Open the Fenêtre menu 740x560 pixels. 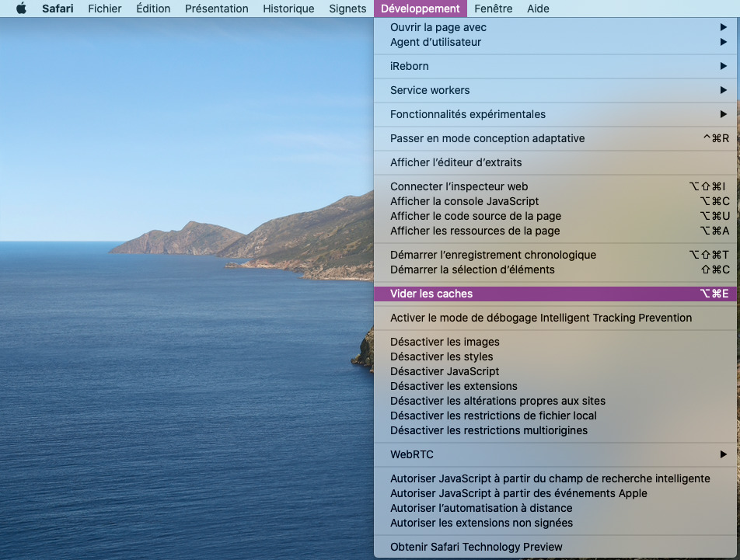tap(493, 9)
